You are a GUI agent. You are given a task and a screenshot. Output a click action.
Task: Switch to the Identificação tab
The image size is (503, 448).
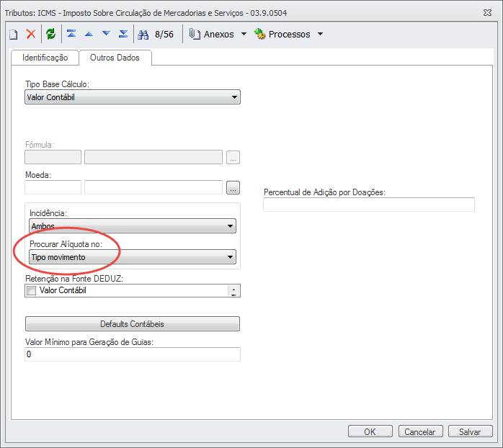(45, 58)
